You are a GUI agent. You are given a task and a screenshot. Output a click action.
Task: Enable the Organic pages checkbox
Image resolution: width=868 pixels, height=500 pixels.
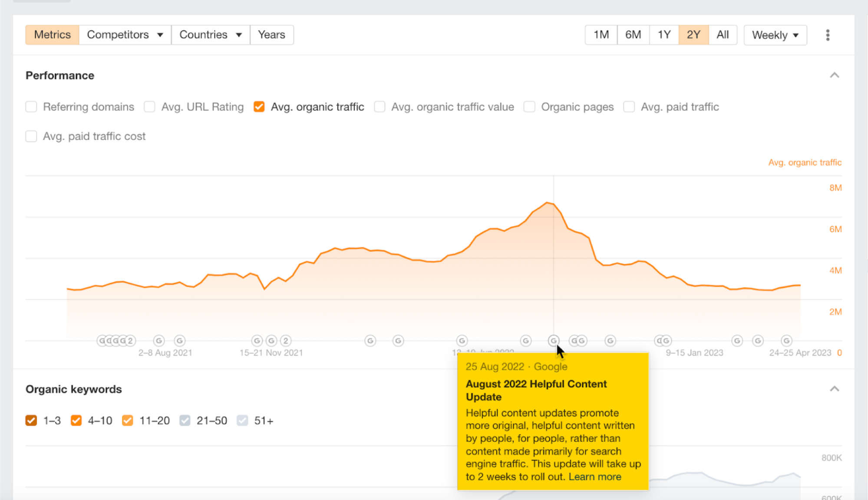(529, 106)
